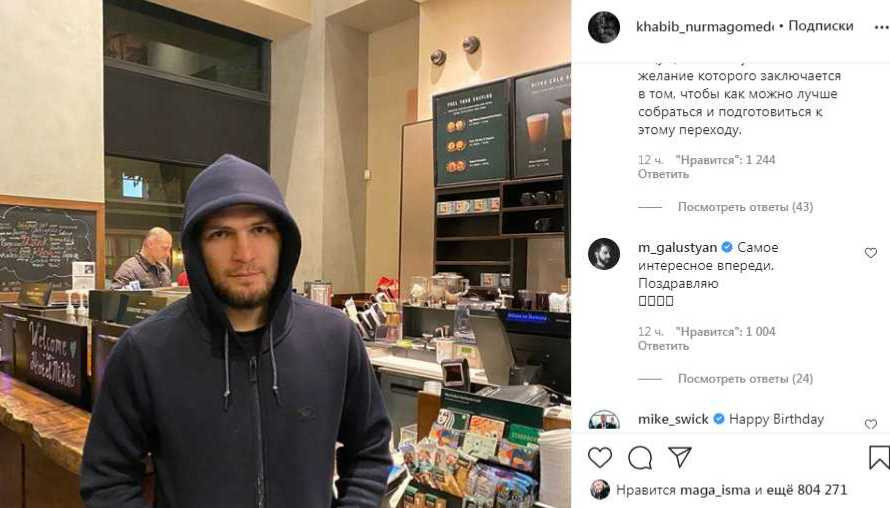
Task: Toggle the Подписки following status
Action: pos(821,26)
